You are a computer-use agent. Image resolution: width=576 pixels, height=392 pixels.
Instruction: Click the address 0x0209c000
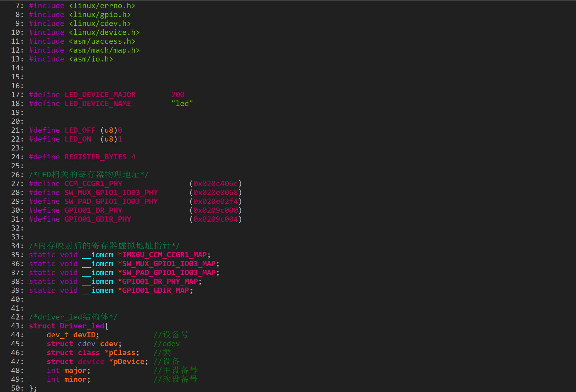(x=215, y=210)
